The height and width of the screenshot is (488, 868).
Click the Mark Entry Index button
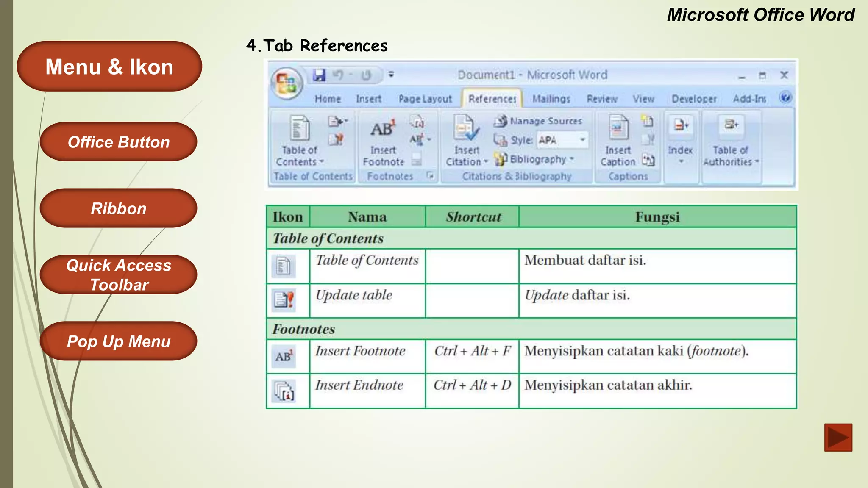point(681,125)
